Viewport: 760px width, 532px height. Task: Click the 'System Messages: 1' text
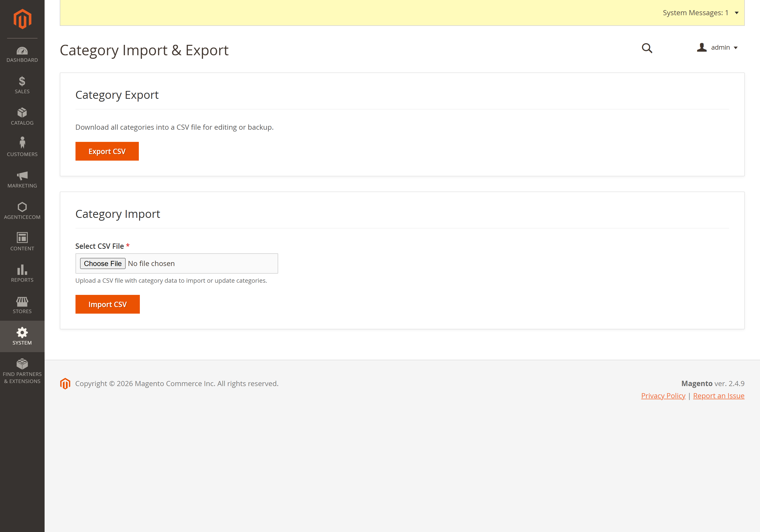pos(695,13)
